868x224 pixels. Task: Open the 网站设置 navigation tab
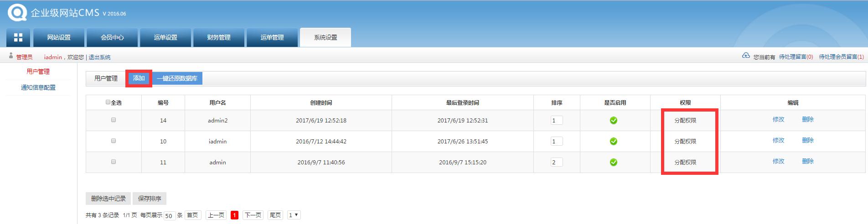pos(59,37)
